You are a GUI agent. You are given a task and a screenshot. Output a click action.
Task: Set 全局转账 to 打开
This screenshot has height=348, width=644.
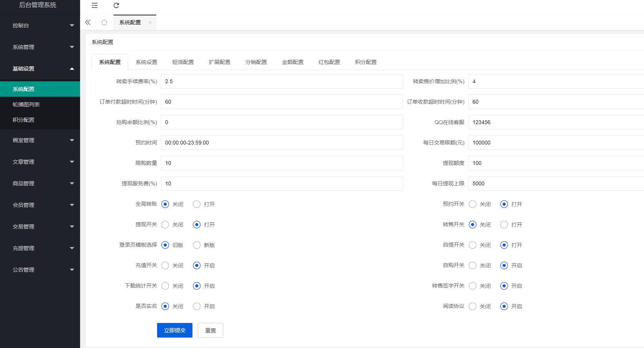[x=197, y=204]
